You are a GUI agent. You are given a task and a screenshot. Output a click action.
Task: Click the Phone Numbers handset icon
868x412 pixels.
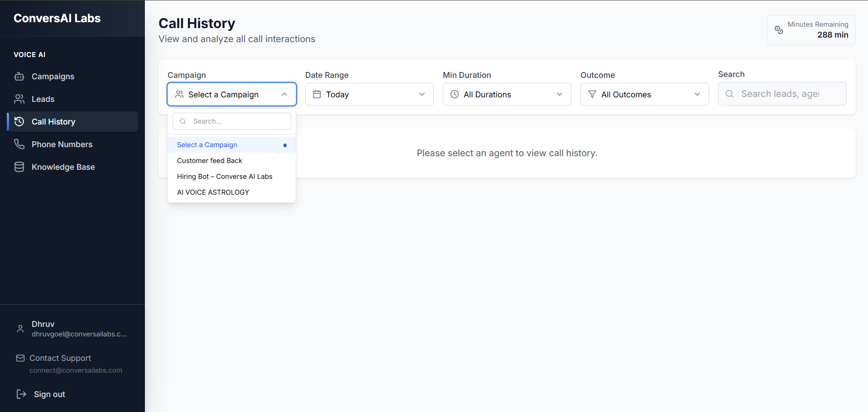click(x=19, y=144)
